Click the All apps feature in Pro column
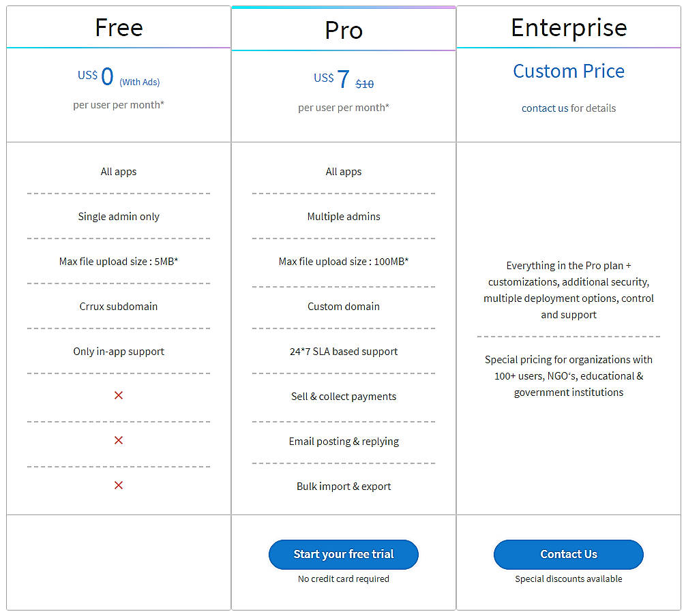686x616 pixels. click(x=344, y=171)
